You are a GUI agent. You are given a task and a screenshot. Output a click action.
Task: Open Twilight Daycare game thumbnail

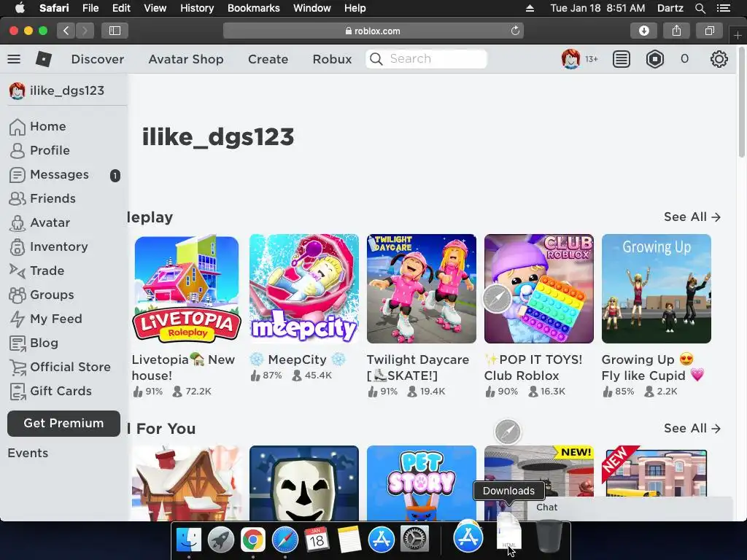click(422, 289)
